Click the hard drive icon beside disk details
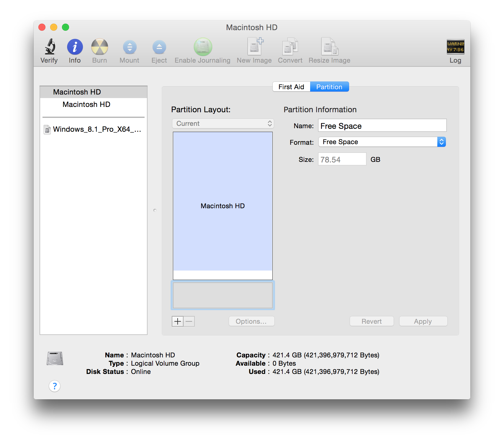Image resolution: width=504 pixels, height=446 pixels. click(x=55, y=358)
